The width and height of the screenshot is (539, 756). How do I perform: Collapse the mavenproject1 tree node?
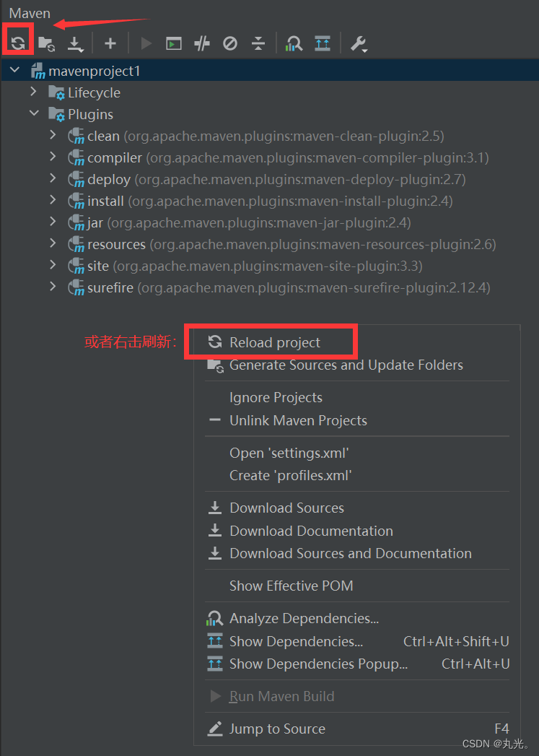point(15,70)
